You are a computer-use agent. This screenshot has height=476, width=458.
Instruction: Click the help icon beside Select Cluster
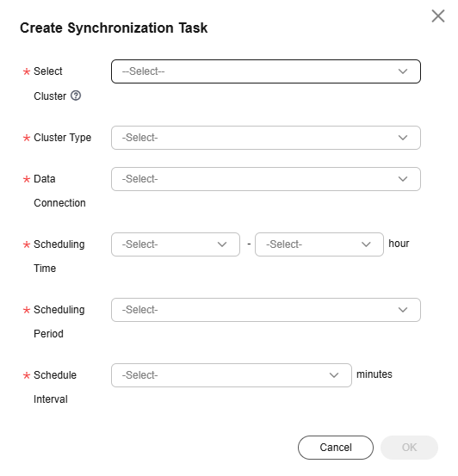(76, 96)
